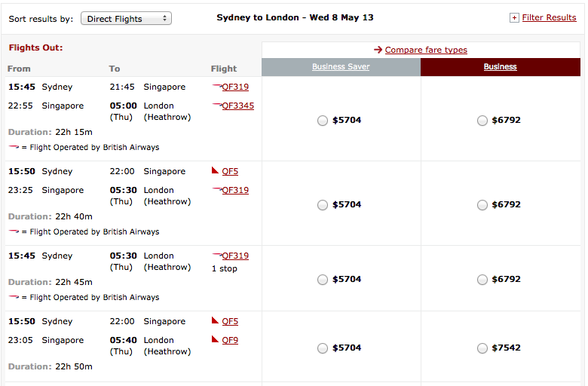The height and width of the screenshot is (386, 588).
Task: Open the Business fare column header
Action: pos(500,66)
